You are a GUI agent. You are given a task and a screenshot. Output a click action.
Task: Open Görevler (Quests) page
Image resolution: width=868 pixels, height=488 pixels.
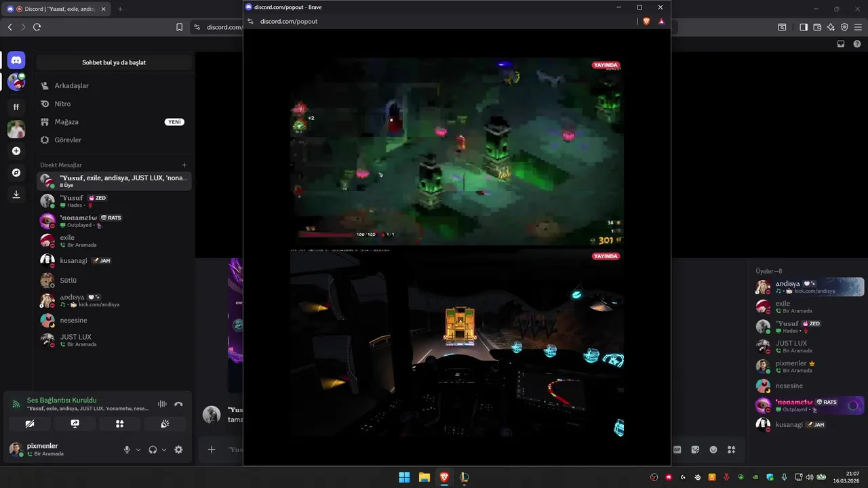coord(114,140)
